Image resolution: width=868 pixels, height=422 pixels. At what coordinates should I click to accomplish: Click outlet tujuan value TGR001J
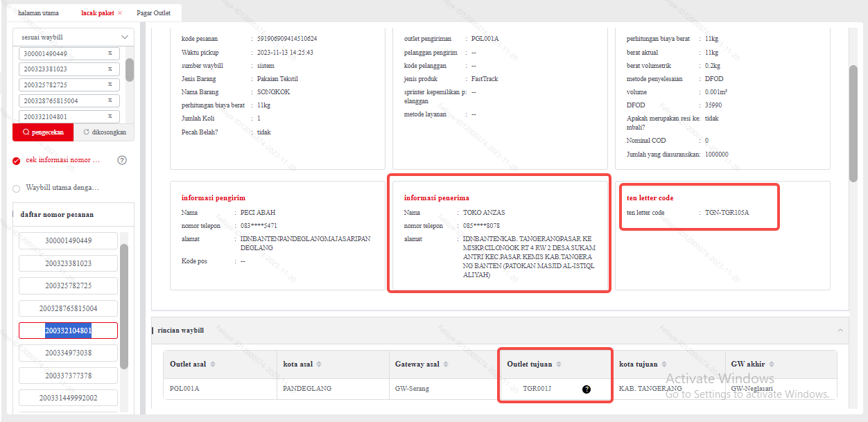[x=537, y=389]
